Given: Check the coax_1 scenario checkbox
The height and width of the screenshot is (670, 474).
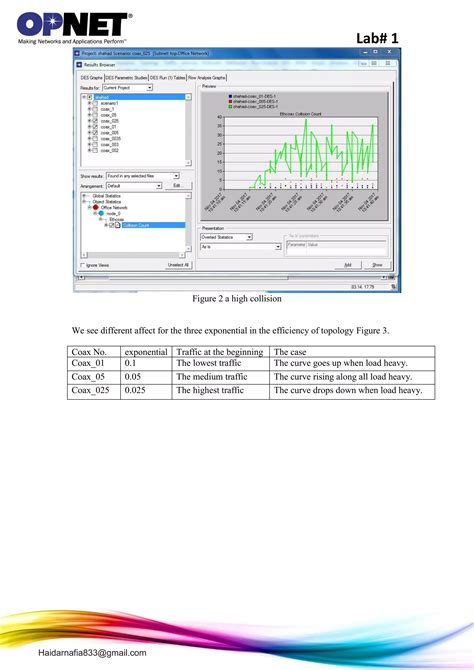Looking at the screenshot, I should 95,109.
